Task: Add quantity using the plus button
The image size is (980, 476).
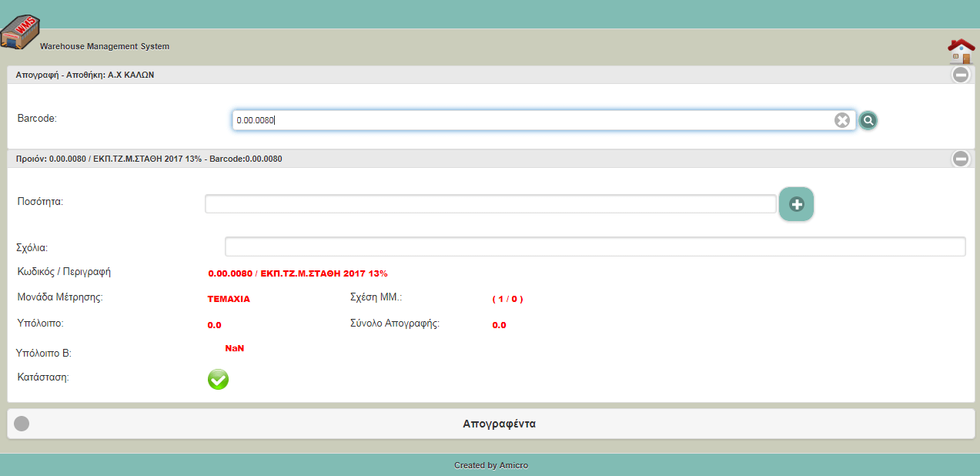Action: click(796, 204)
